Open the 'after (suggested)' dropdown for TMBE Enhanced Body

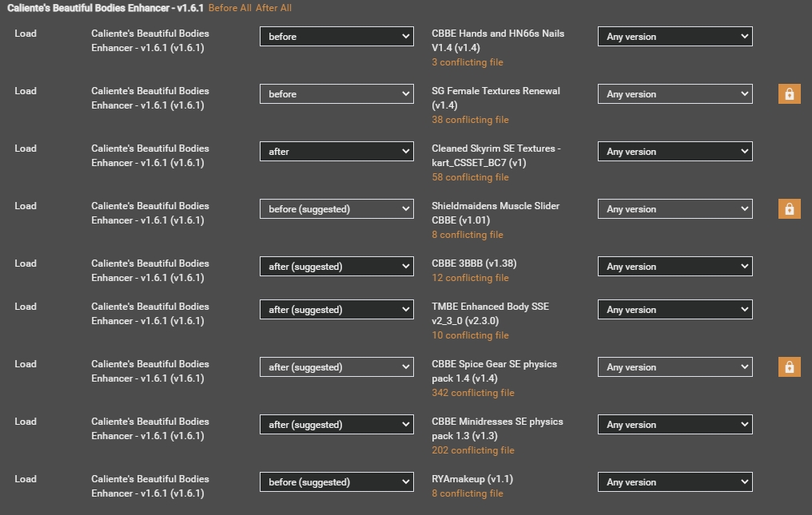pyautogui.click(x=336, y=309)
